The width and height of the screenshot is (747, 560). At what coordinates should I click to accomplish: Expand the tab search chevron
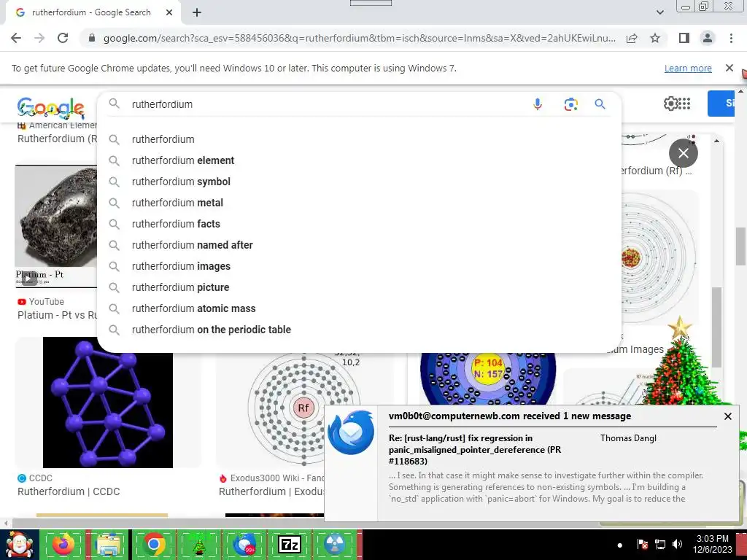tap(659, 12)
